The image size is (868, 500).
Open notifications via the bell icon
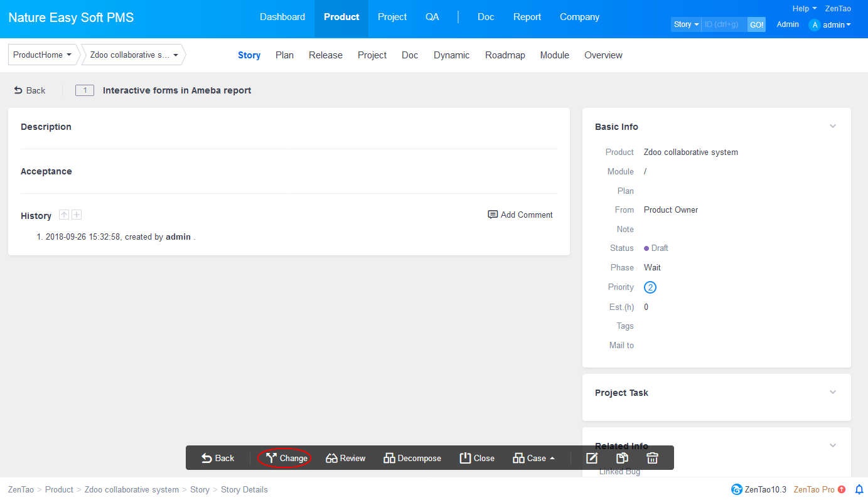tap(859, 489)
